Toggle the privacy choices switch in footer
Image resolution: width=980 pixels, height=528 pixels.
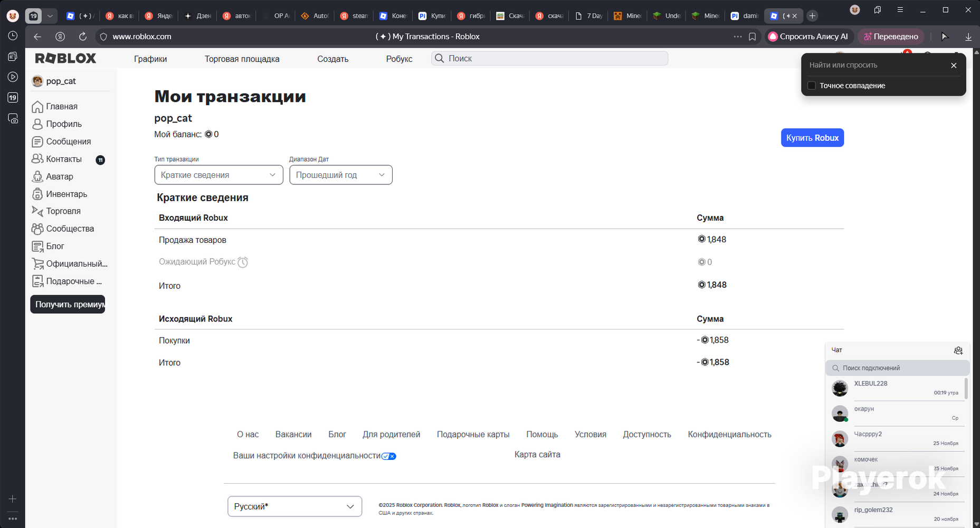[389, 456]
